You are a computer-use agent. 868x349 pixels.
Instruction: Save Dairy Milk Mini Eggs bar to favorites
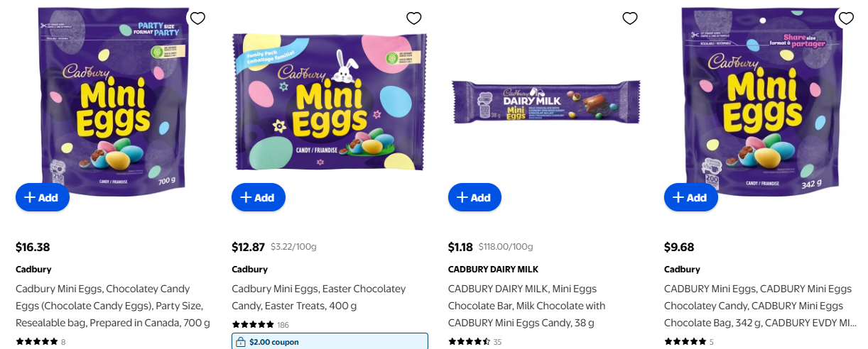pyautogui.click(x=630, y=18)
